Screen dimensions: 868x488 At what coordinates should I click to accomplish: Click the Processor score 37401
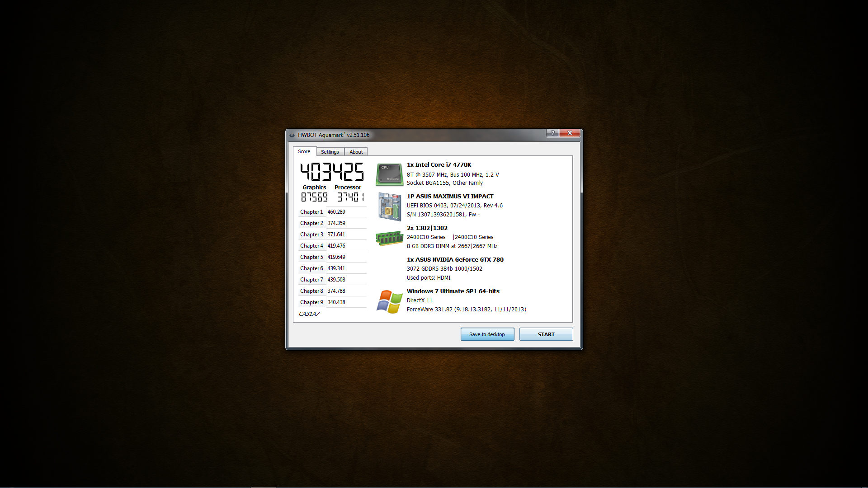[x=350, y=197]
